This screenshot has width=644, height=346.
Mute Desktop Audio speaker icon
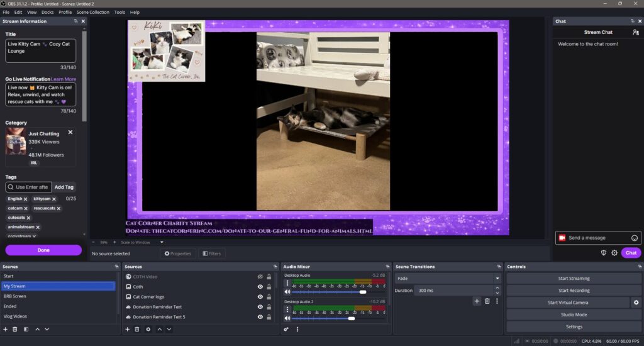click(287, 292)
